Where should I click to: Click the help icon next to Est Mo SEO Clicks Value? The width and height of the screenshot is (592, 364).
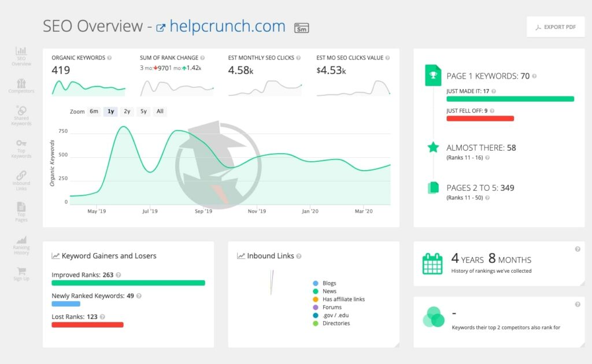point(387,58)
